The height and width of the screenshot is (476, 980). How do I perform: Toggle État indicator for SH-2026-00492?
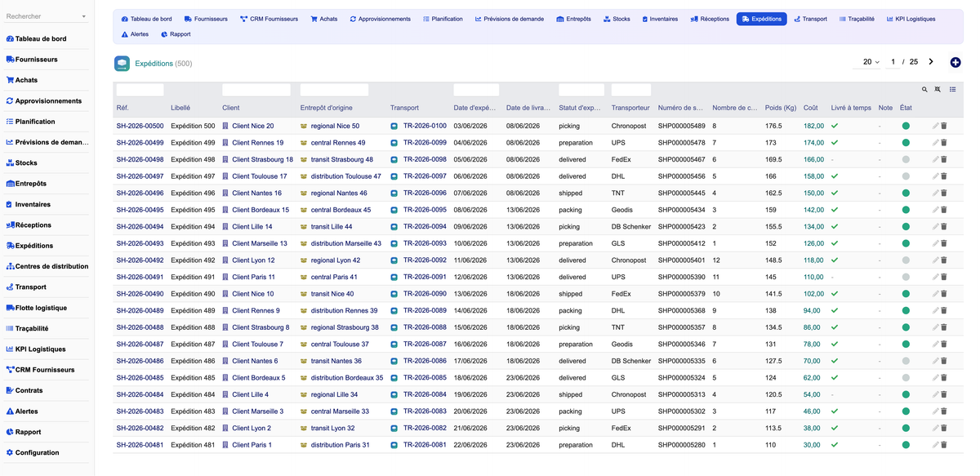[906, 260]
